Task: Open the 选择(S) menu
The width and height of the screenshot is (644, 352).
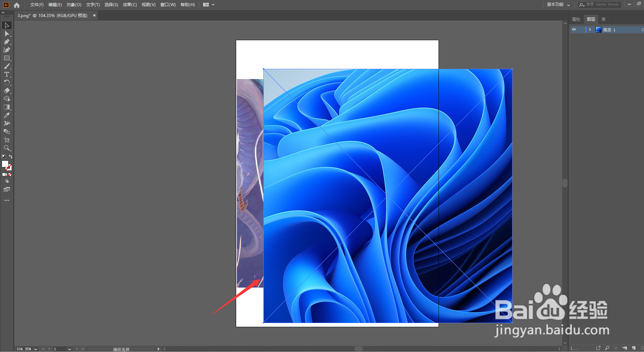Action: pyautogui.click(x=111, y=5)
